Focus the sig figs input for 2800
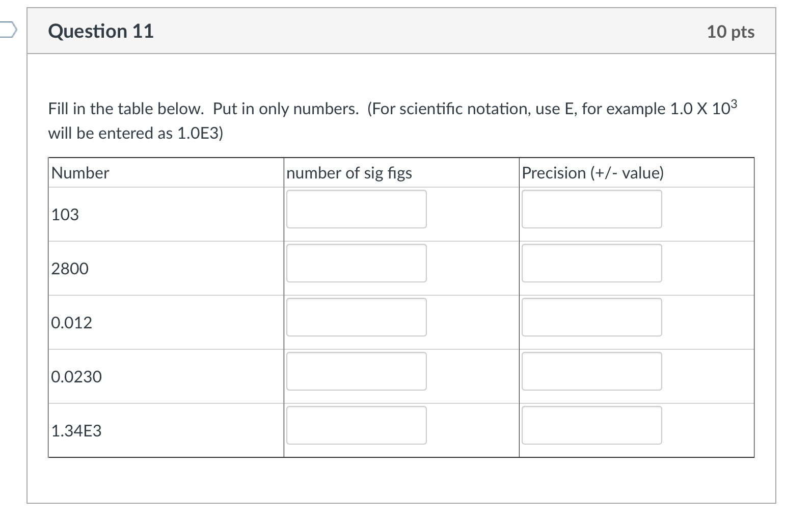 pos(356,263)
